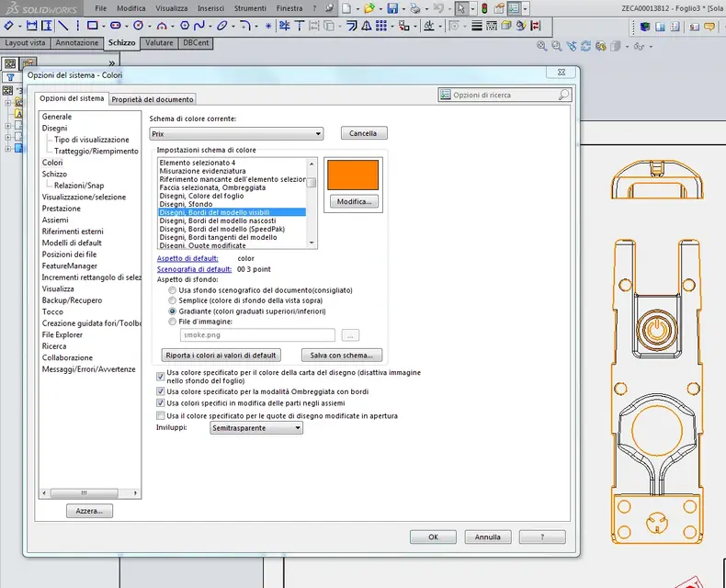Click 'Salva con schema...' button
This screenshot has width=726, height=588.
coord(342,355)
